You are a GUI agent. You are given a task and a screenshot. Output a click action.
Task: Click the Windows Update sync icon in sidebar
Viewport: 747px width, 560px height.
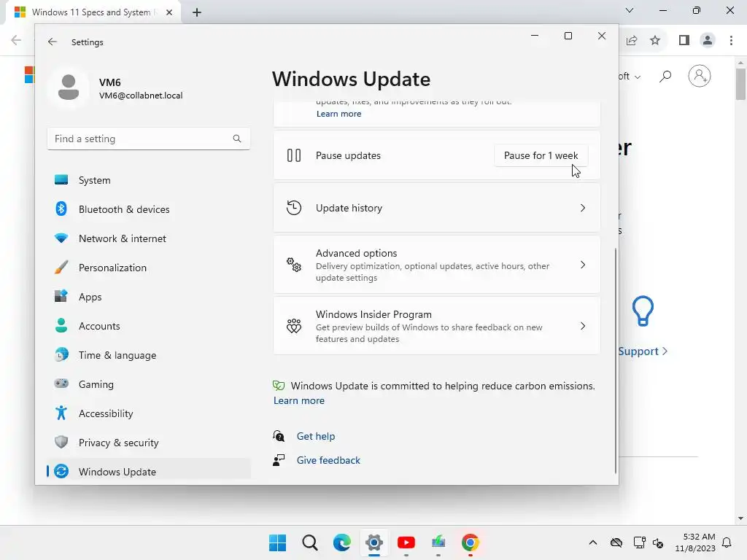point(61,471)
